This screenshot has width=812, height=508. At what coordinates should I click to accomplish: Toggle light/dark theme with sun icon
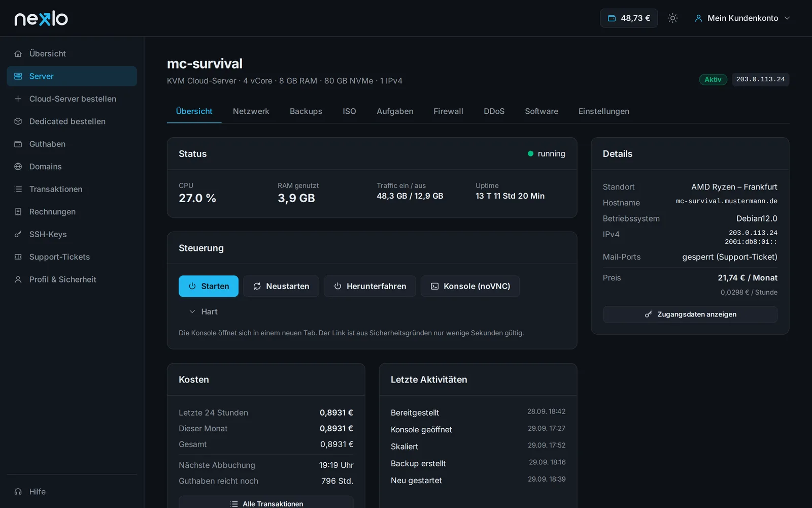click(x=673, y=18)
